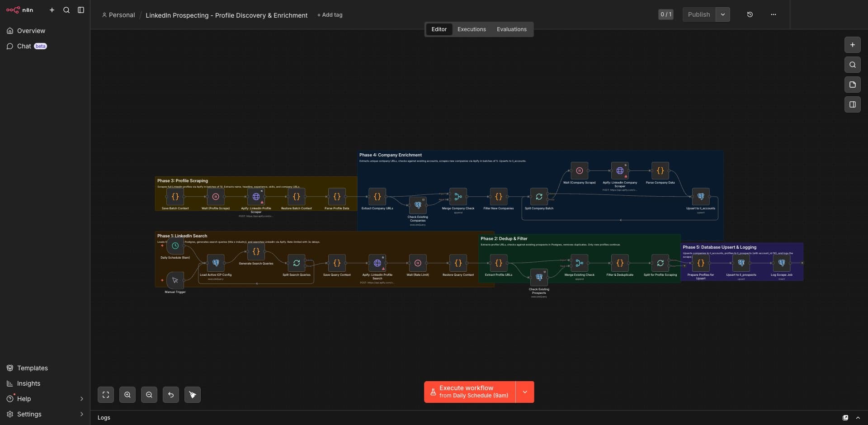The height and width of the screenshot is (425, 868).
Task: Open the Apify: LinkedIn Profile Search node
Action: 377,263
